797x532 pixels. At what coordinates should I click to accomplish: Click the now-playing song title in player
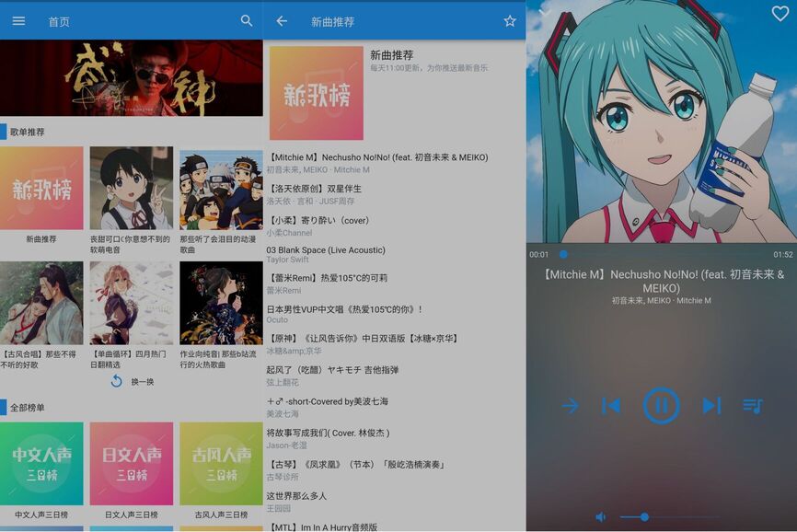662,281
